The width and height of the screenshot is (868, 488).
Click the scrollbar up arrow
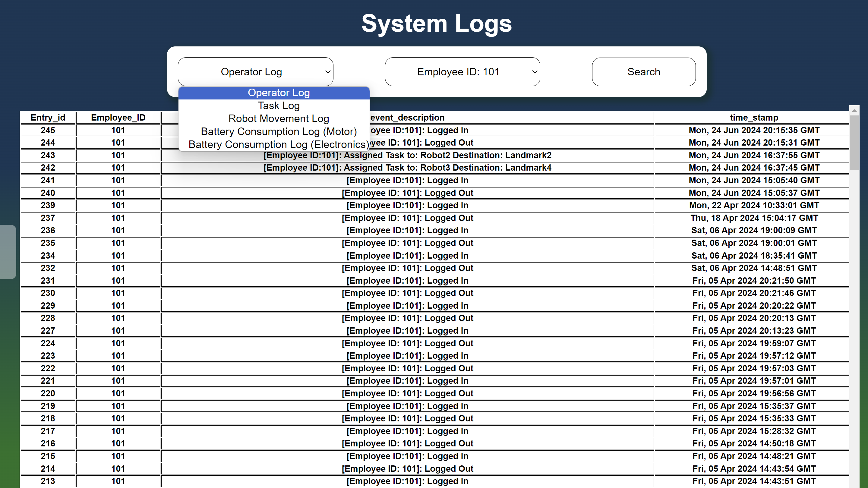coord(854,110)
